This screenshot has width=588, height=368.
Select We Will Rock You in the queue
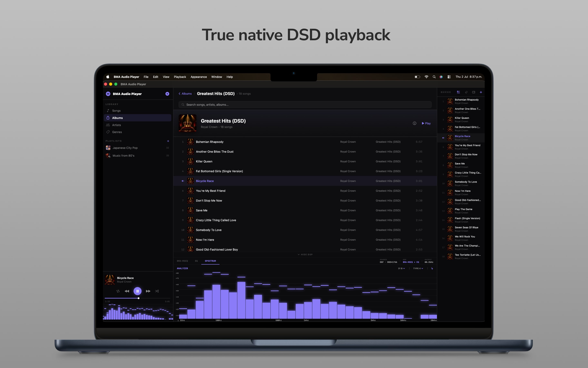click(x=461, y=238)
